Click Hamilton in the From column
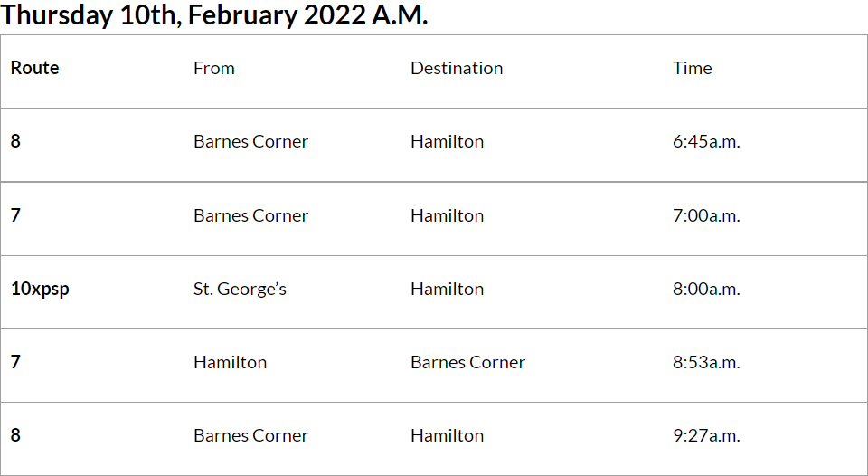The width and height of the screenshot is (868, 476). [230, 362]
